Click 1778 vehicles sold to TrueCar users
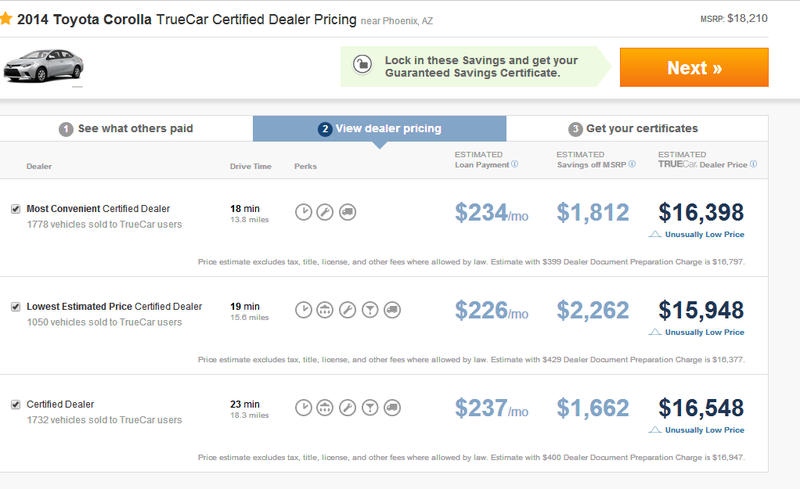Viewport: 800px width, 489px height. point(104,225)
